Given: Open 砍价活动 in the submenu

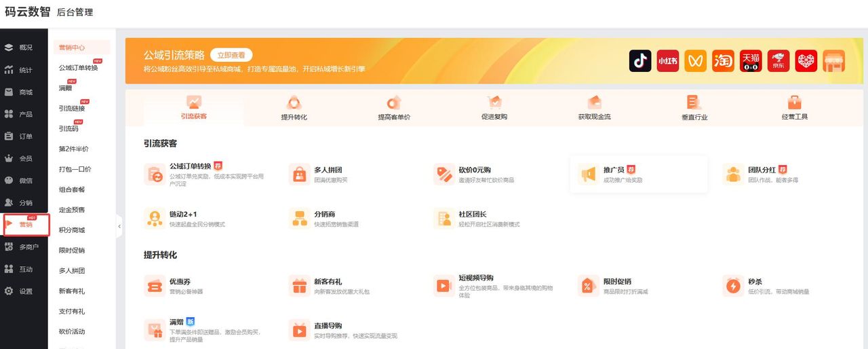Looking at the screenshot, I should coord(72,332).
